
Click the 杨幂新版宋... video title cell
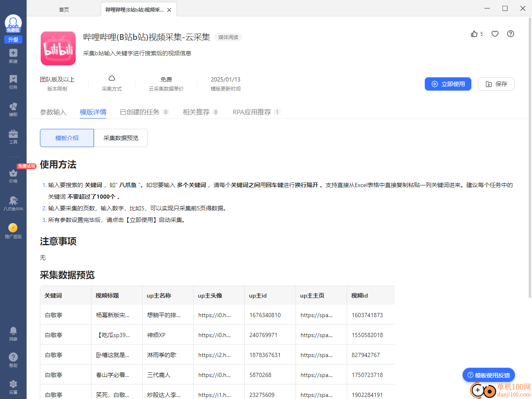coord(117,315)
